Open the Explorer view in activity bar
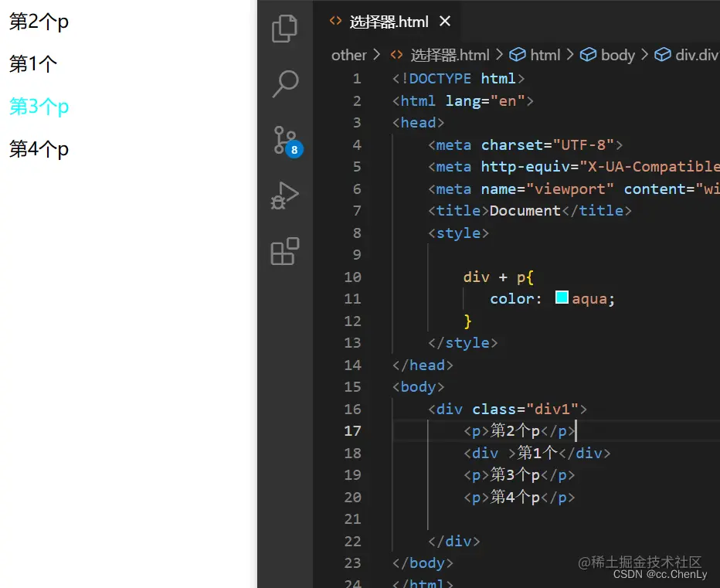This screenshot has height=588, width=720. pyautogui.click(x=285, y=29)
